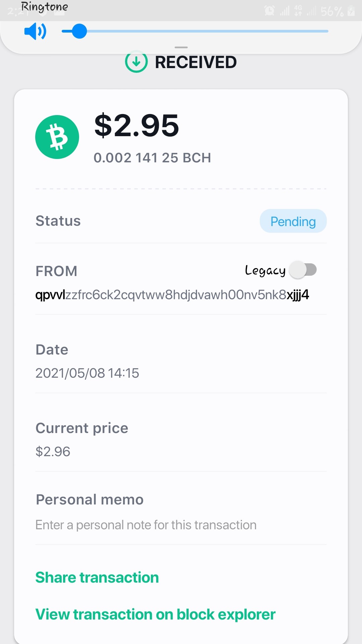
Task: Click the ringtone volume slider track
Action: click(x=195, y=31)
